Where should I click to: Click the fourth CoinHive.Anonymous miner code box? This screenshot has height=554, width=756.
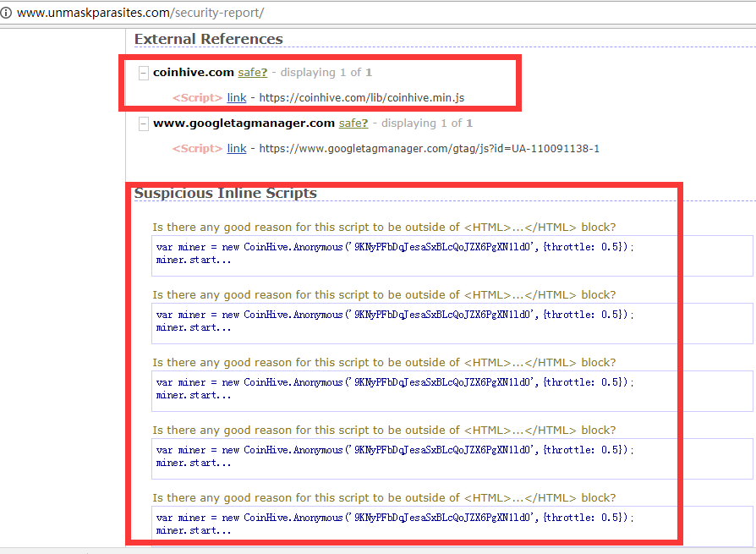click(x=452, y=459)
